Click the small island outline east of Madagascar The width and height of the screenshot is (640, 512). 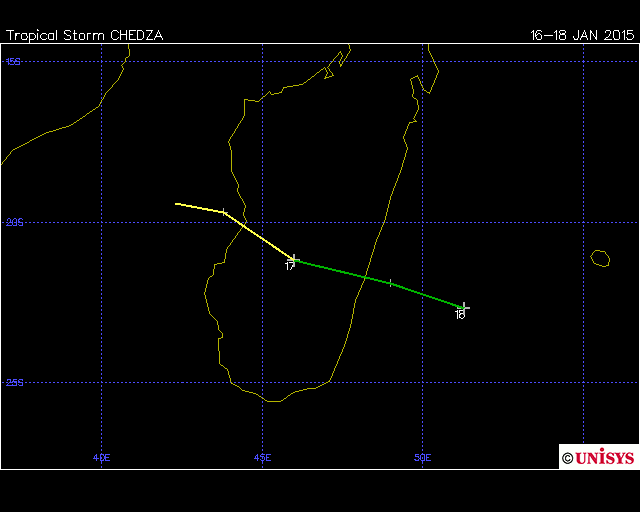coord(600,258)
